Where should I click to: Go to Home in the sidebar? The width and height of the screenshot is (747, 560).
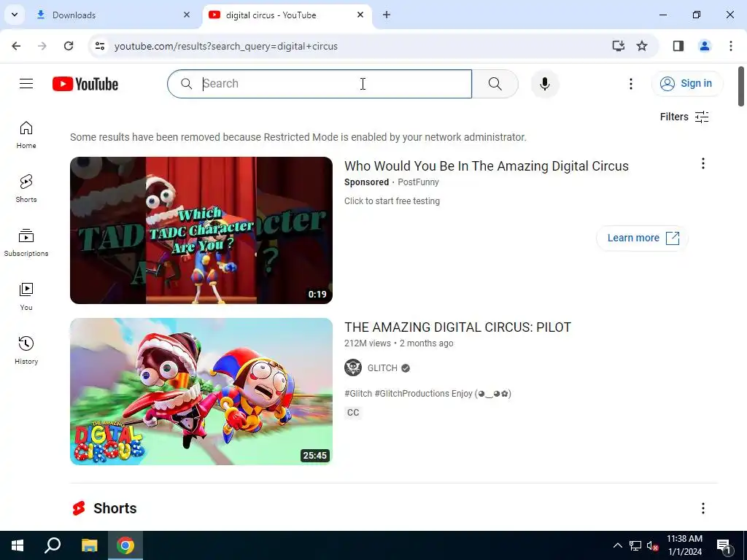[26, 135]
